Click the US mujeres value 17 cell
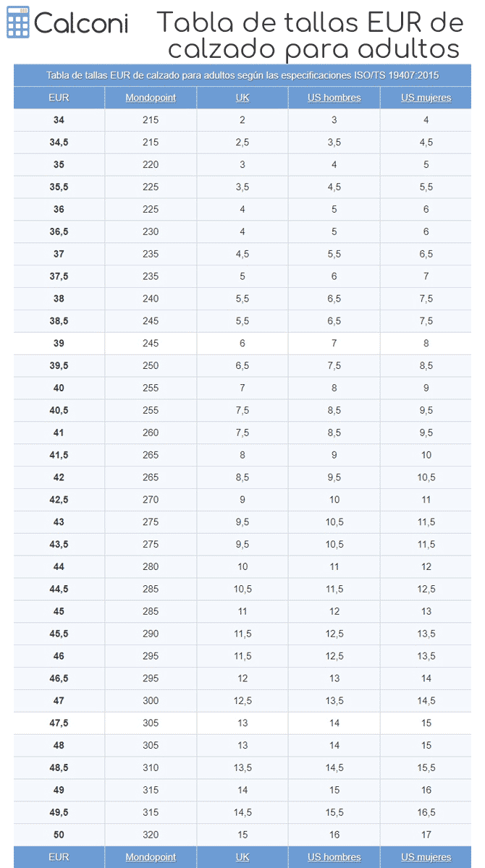Viewport: 485px width, 868px height. (426, 835)
